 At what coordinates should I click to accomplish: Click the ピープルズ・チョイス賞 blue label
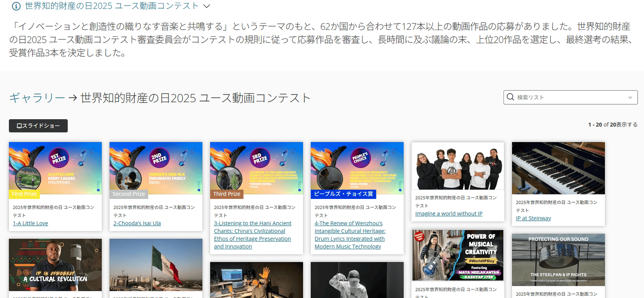coord(343,194)
